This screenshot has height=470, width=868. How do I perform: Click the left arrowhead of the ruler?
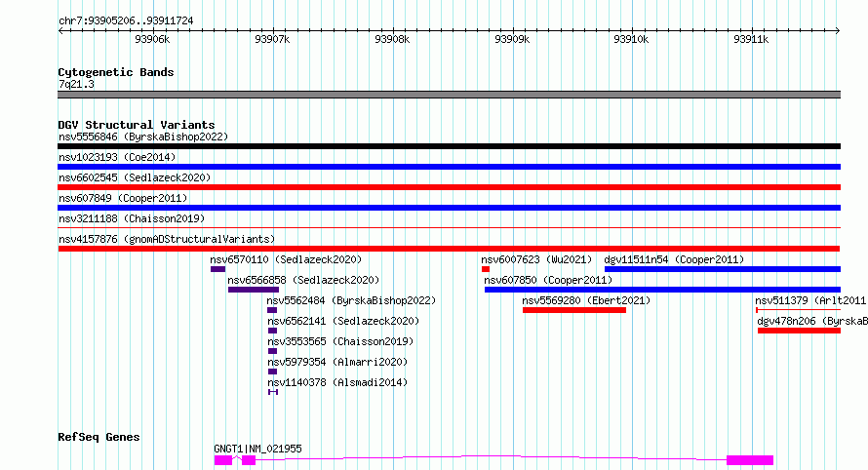(x=60, y=31)
